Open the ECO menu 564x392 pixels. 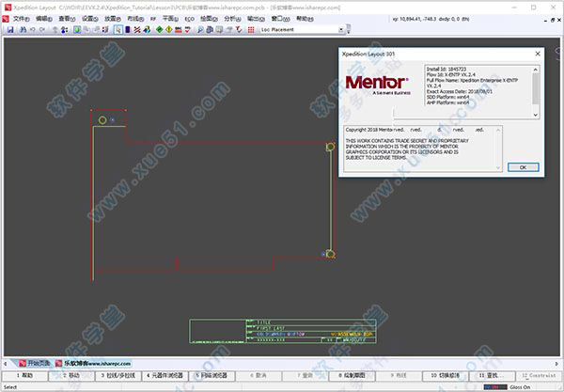click(189, 18)
